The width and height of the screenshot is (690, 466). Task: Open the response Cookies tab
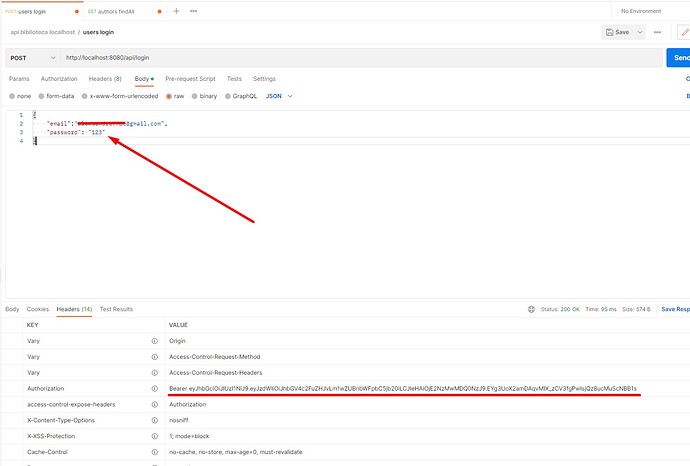click(x=38, y=309)
